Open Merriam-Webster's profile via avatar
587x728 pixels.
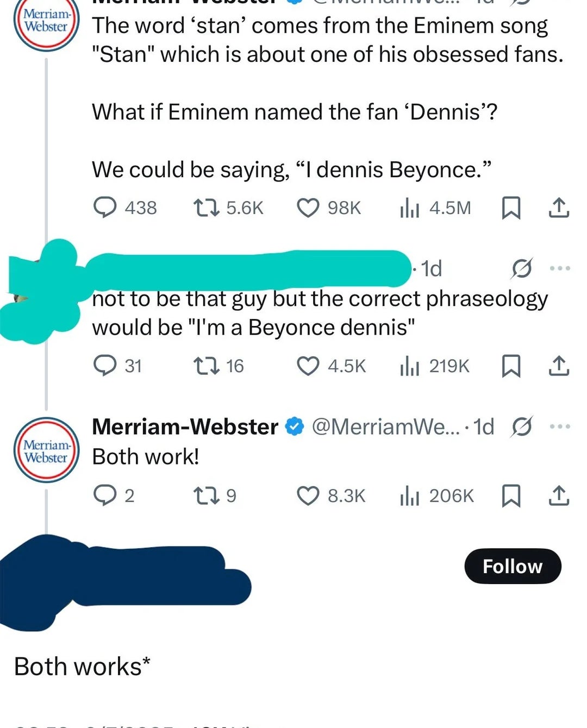(46, 451)
